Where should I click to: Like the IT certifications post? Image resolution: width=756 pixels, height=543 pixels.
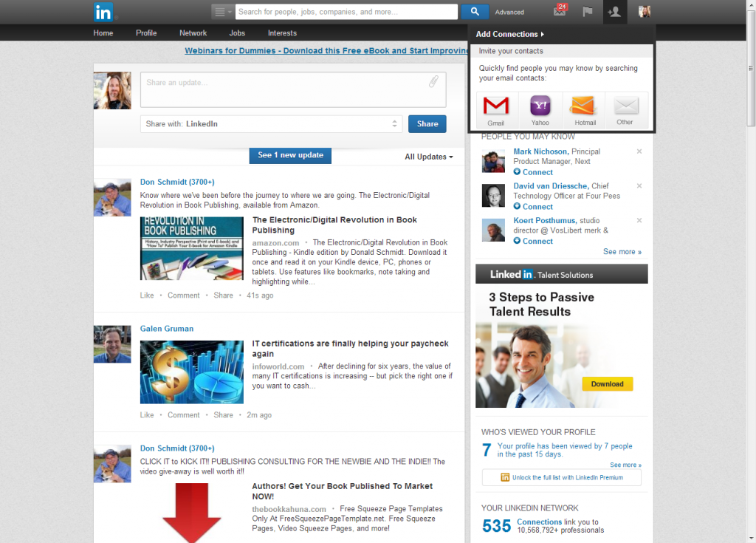147,415
